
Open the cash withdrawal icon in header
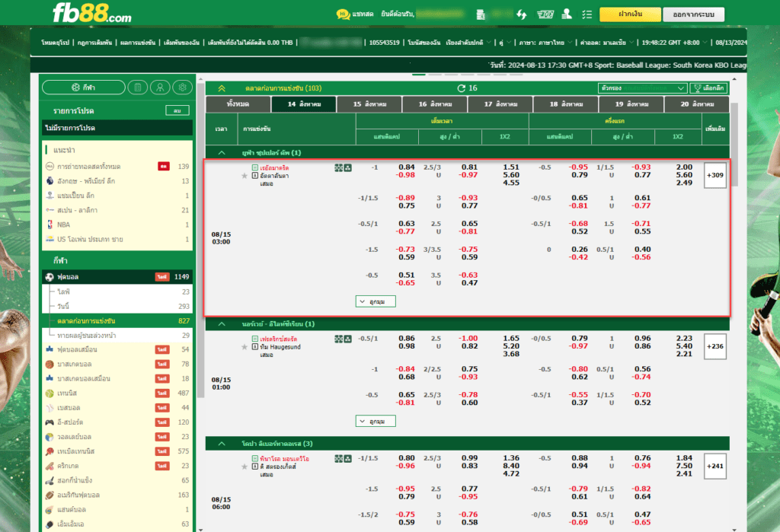pyautogui.click(x=545, y=14)
